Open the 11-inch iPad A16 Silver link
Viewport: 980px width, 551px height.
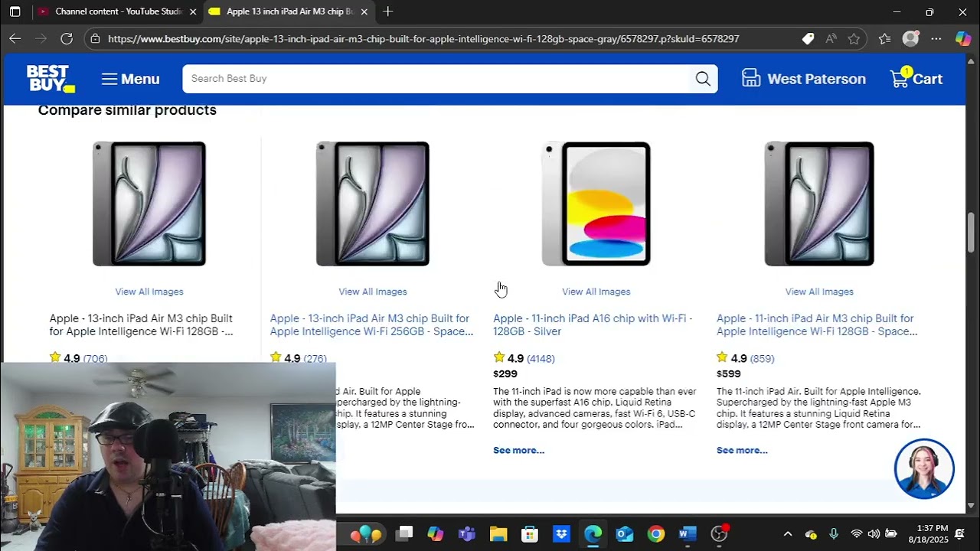coord(593,324)
